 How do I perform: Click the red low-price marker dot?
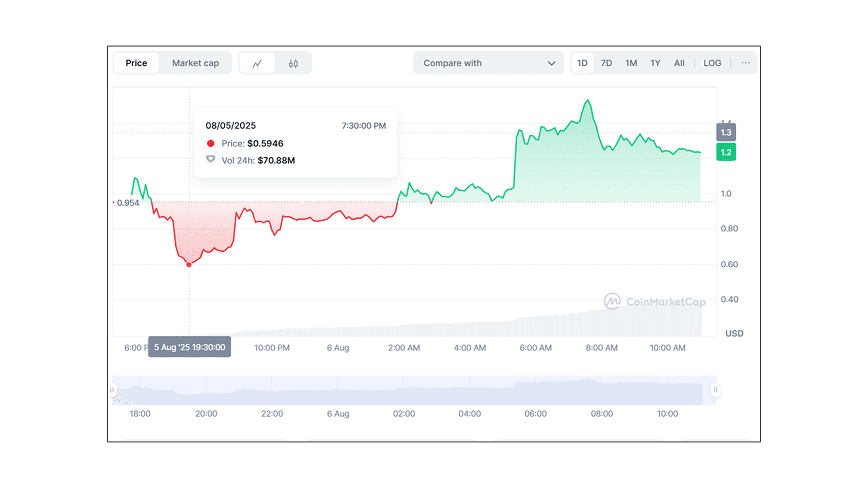click(189, 265)
